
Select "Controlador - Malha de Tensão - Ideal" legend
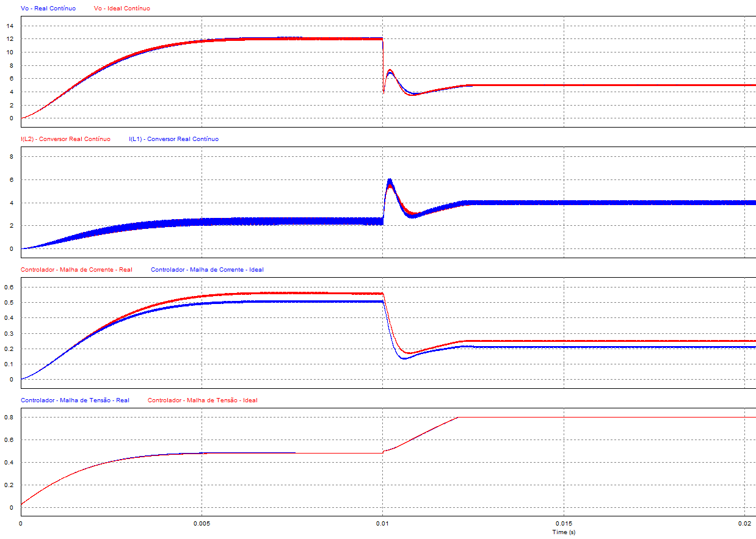pos(202,400)
